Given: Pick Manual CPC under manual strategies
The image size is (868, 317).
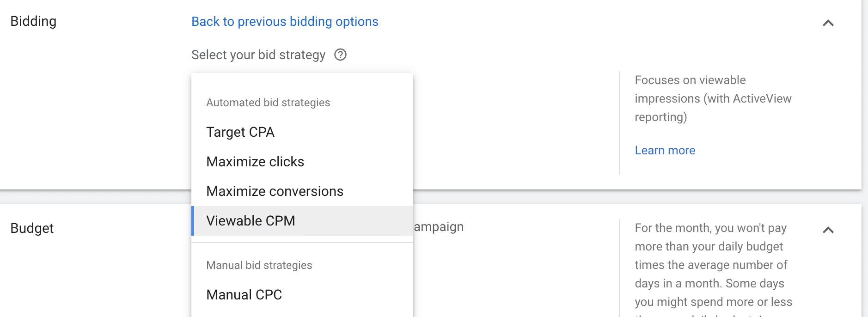Looking at the screenshot, I should point(244,294).
